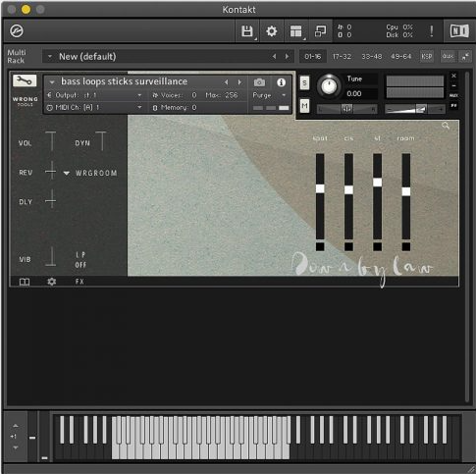The image size is (476, 474).
Task: Open the FX page
Action: coord(79,282)
